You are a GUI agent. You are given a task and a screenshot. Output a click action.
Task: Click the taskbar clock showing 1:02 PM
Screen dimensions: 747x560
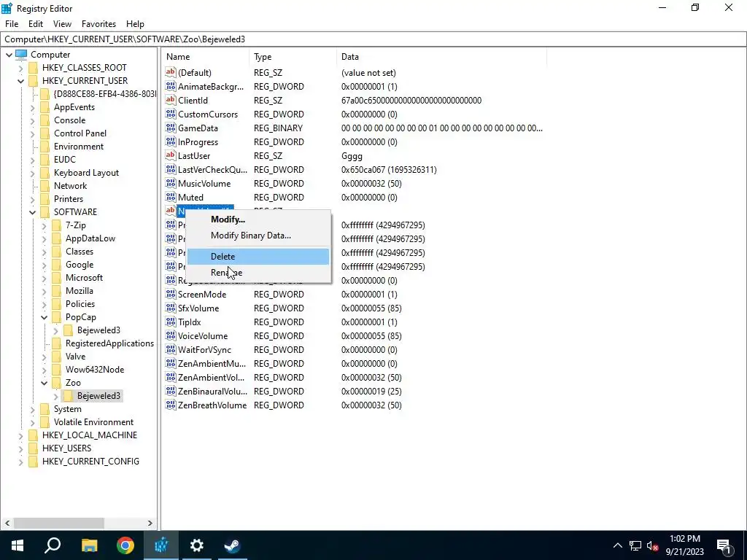(x=684, y=545)
